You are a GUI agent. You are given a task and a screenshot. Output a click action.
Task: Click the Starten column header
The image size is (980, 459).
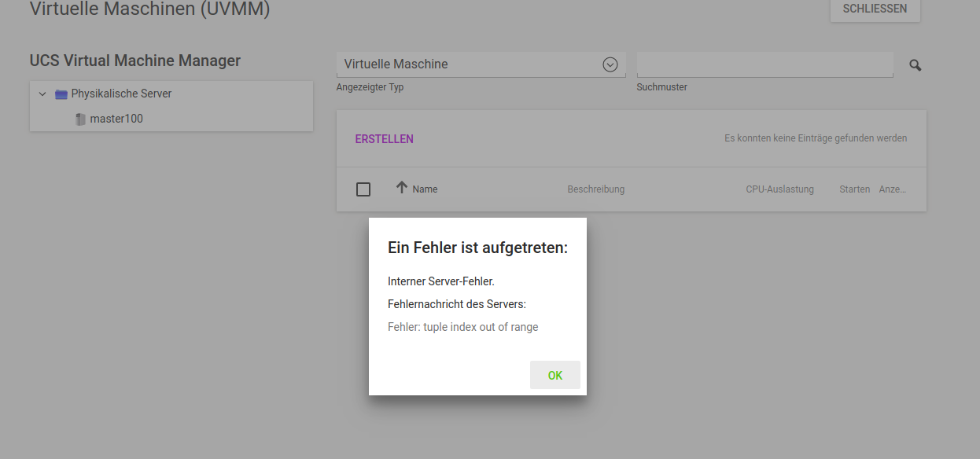point(854,189)
